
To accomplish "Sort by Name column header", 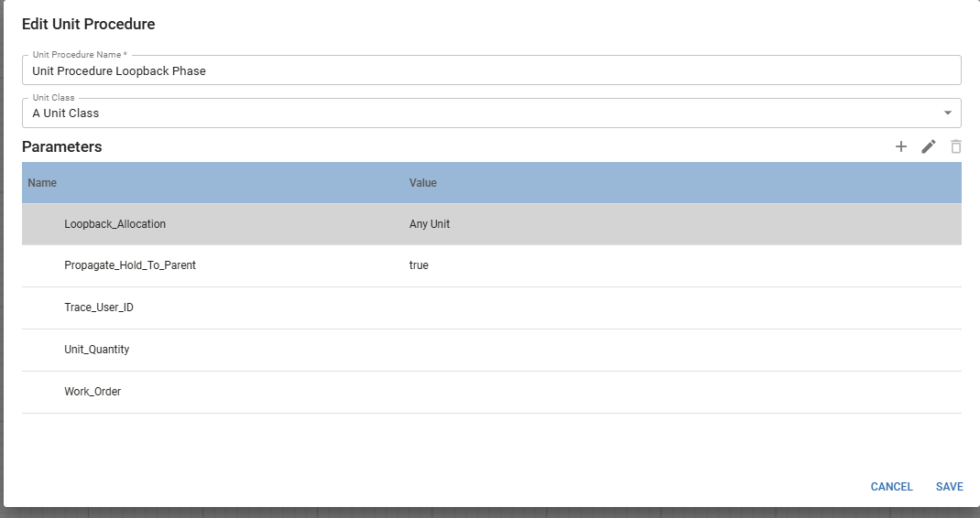I will point(42,183).
